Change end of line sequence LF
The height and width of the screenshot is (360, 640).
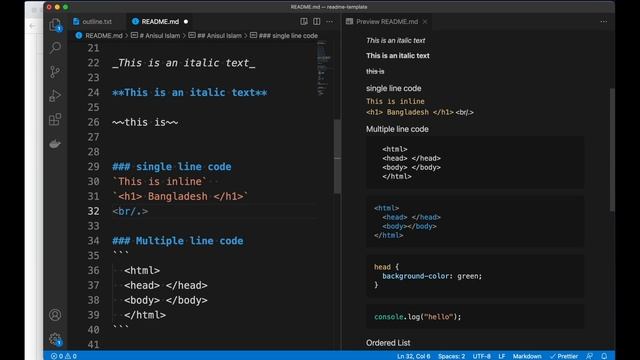(x=502, y=356)
